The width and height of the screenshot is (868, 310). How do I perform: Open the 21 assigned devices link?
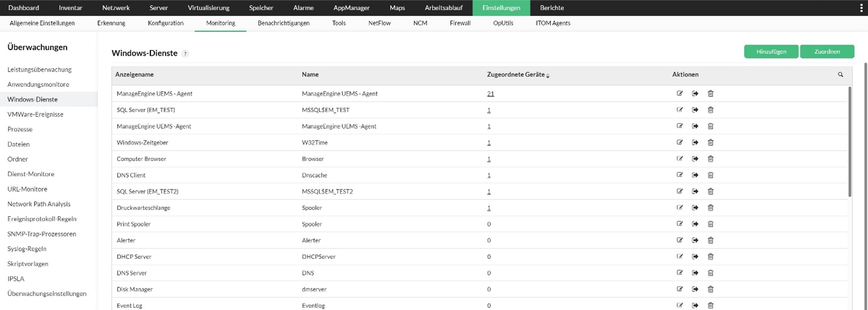[490, 93]
